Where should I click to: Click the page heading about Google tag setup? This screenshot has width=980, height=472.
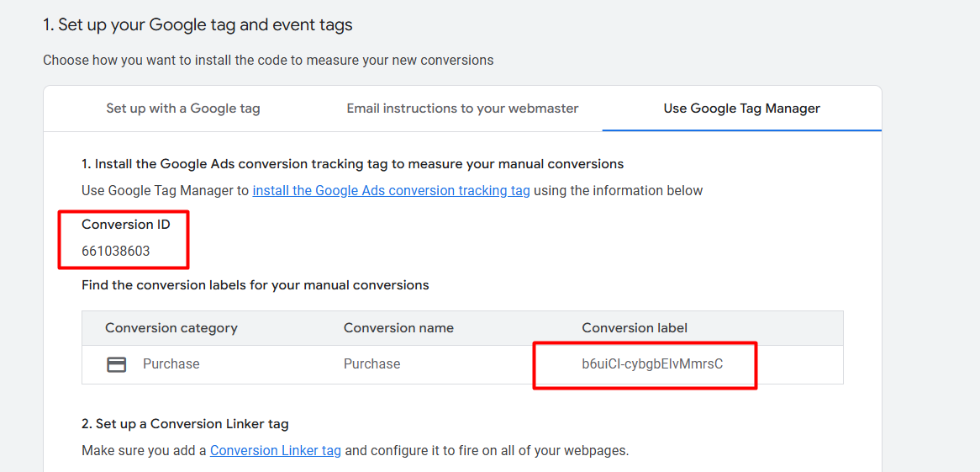coord(198,25)
